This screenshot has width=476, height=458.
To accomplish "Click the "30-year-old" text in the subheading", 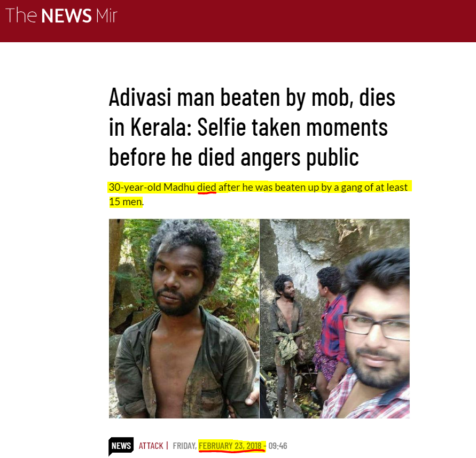I will pos(135,188).
